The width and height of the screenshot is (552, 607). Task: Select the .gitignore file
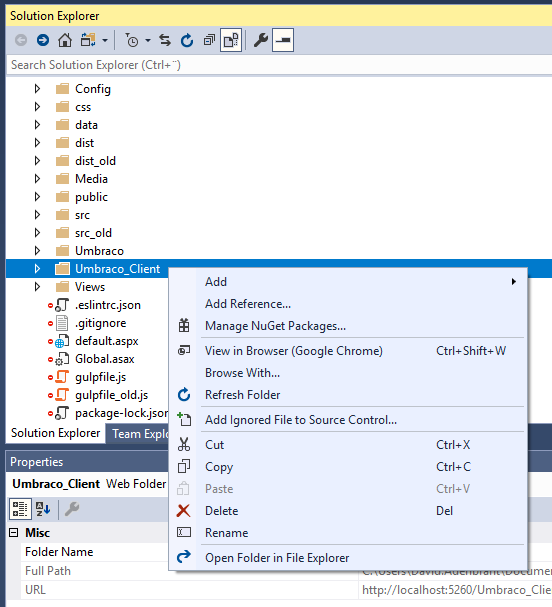pyautogui.click(x=100, y=323)
